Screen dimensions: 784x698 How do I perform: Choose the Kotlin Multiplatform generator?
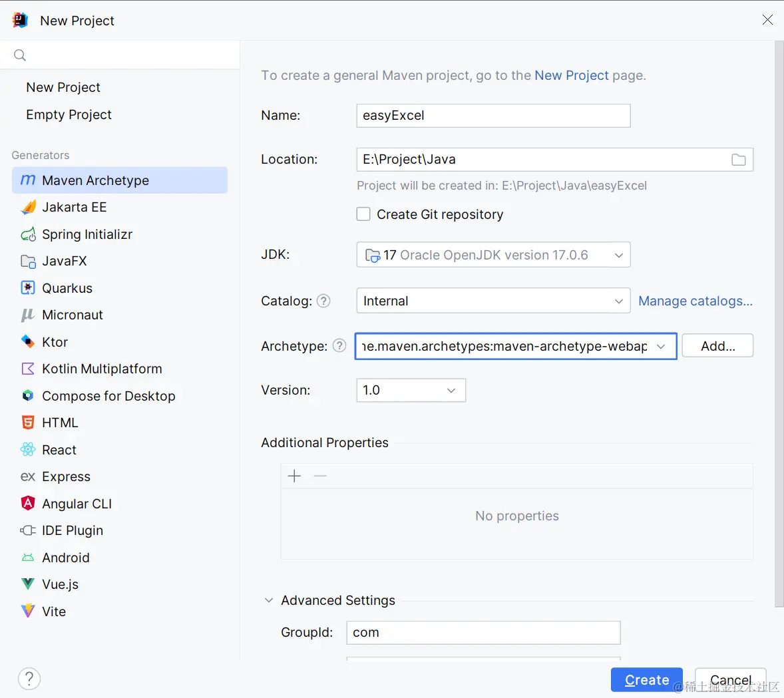(x=120, y=369)
